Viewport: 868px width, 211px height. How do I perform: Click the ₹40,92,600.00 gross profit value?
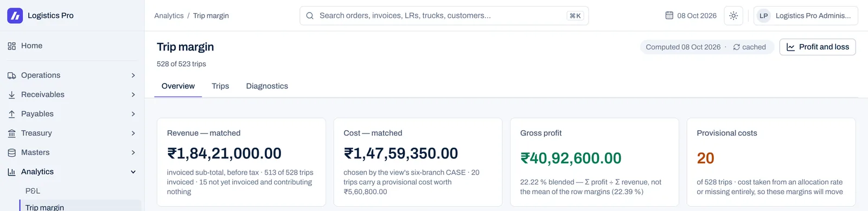pyautogui.click(x=571, y=158)
